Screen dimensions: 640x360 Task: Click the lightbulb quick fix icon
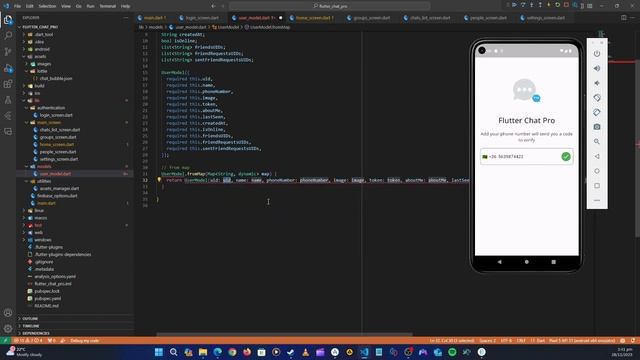[x=159, y=180]
